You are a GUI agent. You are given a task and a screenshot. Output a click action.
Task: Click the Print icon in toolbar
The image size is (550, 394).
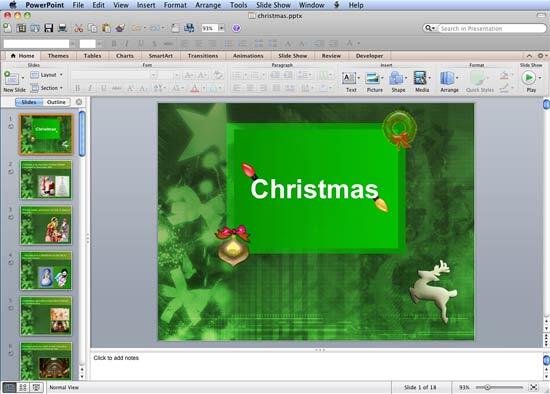tap(62, 28)
